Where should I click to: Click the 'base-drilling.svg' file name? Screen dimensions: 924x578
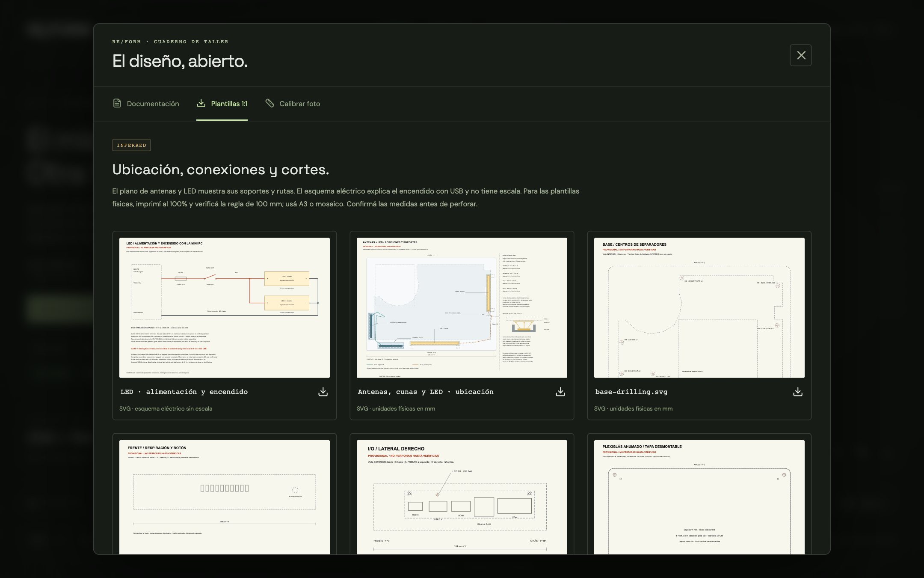631,392
